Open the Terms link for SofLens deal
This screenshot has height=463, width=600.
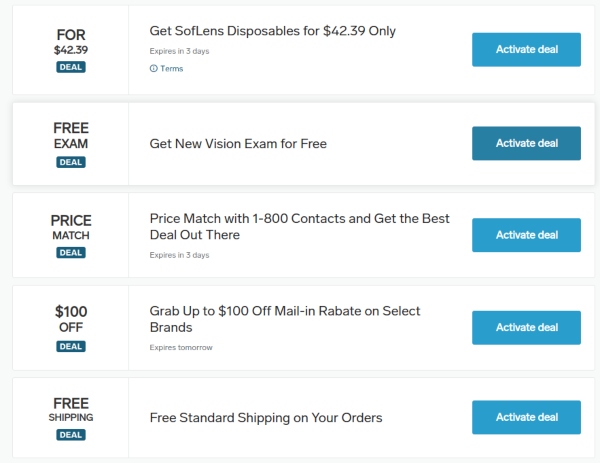[x=170, y=69]
